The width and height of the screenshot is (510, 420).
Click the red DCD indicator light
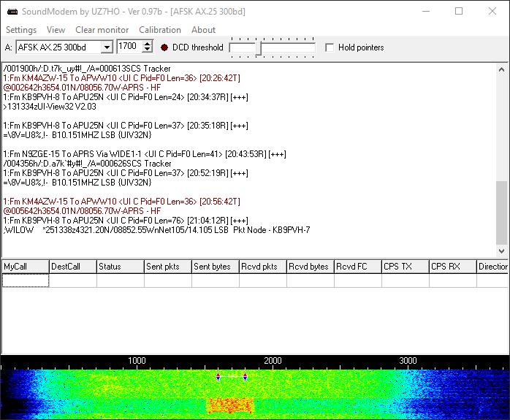pos(164,47)
